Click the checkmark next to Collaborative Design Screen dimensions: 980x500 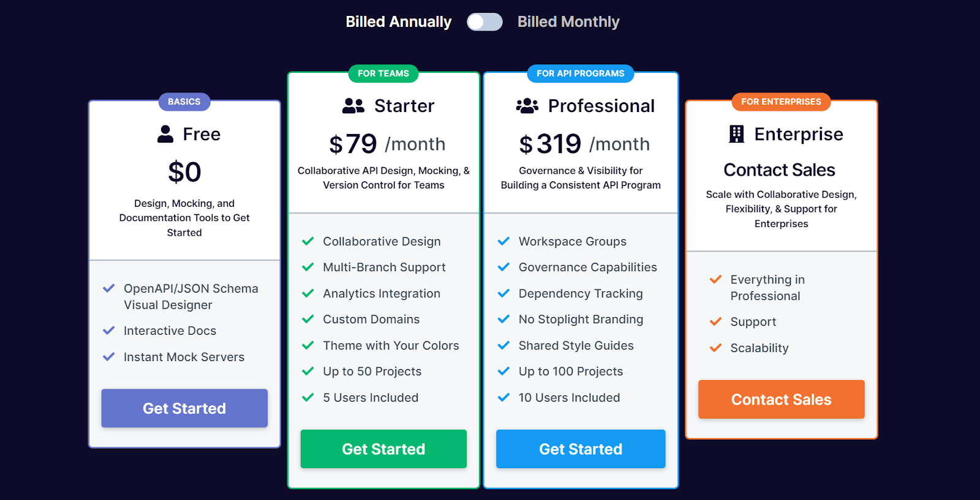(x=308, y=241)
